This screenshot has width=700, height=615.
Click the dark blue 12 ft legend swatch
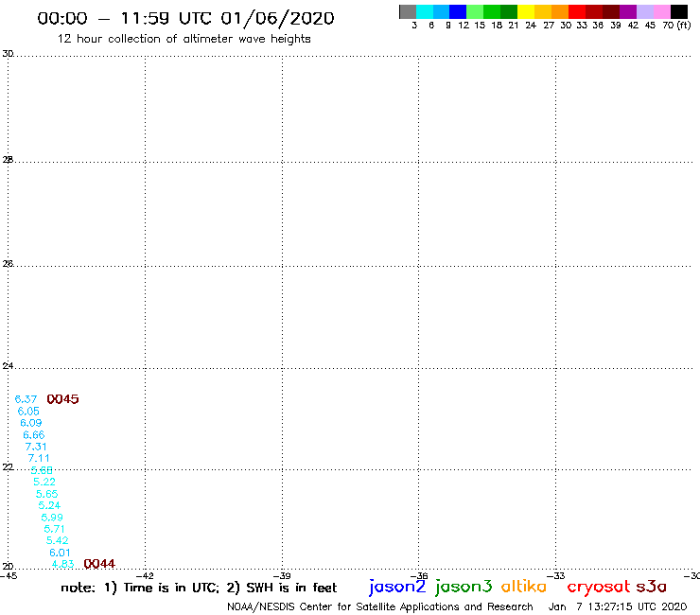click(x=458, y=11)
